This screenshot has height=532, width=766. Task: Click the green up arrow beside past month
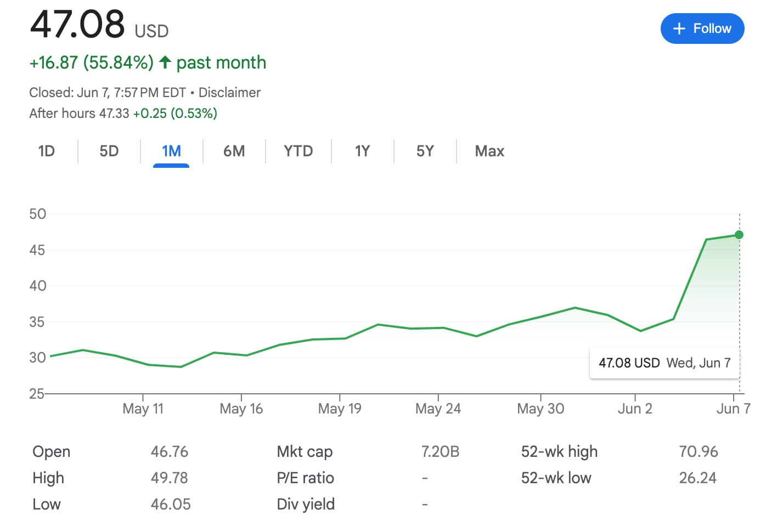[165, 62]
